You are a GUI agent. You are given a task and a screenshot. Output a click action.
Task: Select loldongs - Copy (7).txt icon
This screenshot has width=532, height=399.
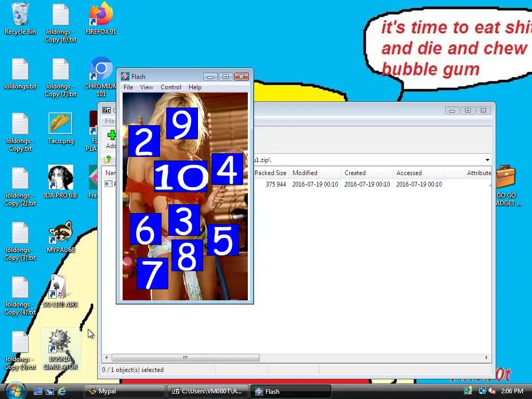point(61,78)
